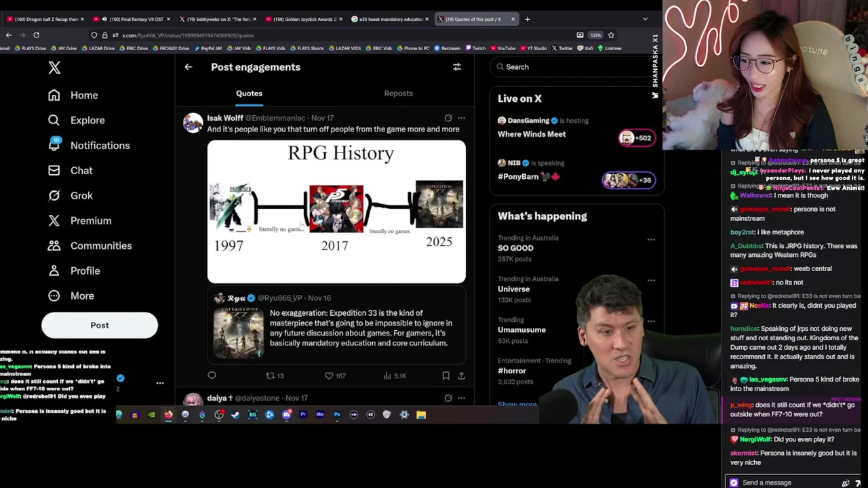The width and height of the screenshot is (868, 488).
Task: Click the white Post button
Action: pos(100,325)
